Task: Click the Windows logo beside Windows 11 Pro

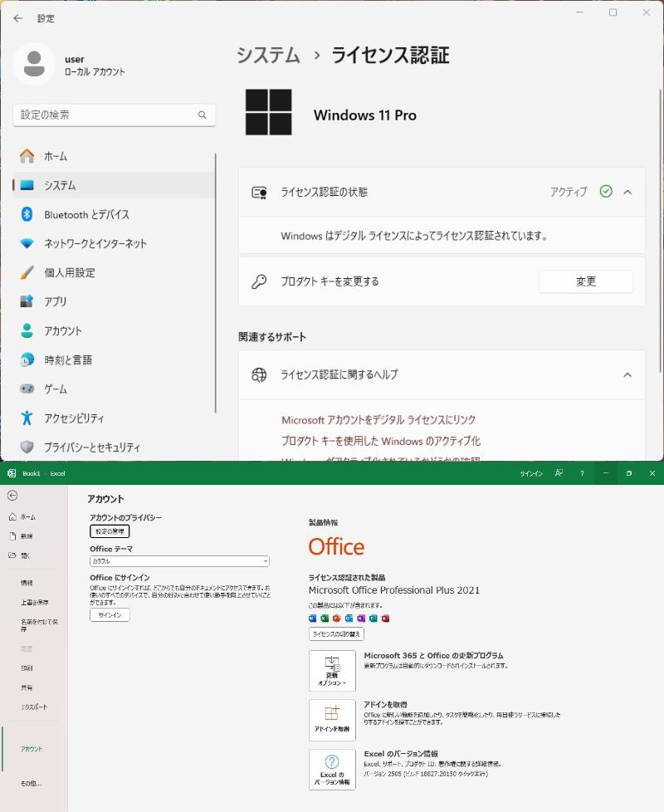Action: [268, 112]
